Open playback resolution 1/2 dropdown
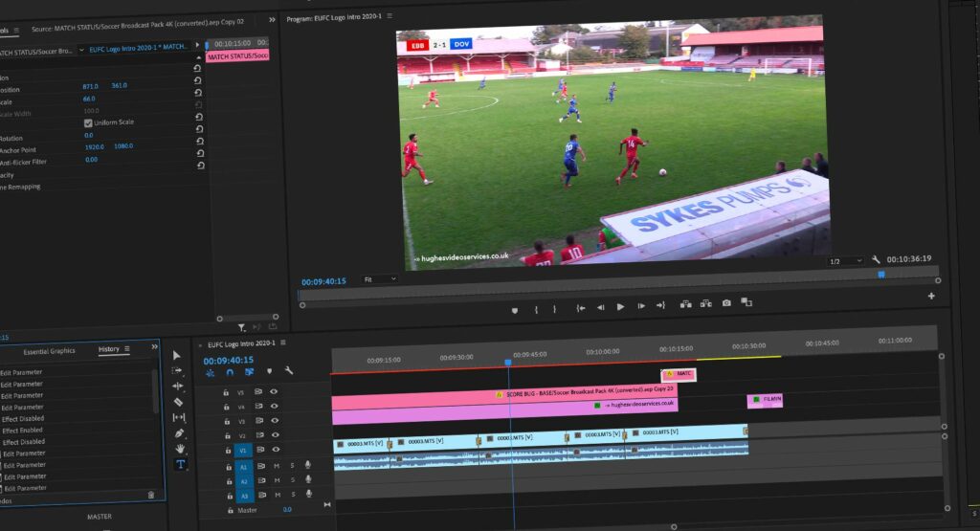The width and height of the screenshot is (980, 531). pyautogui.click(x=847, y=260)
